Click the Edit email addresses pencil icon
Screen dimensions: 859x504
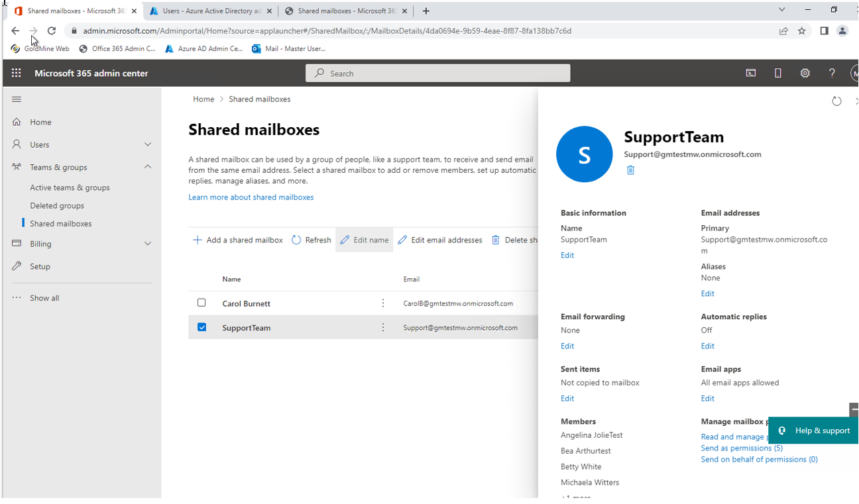pos(402,240)
